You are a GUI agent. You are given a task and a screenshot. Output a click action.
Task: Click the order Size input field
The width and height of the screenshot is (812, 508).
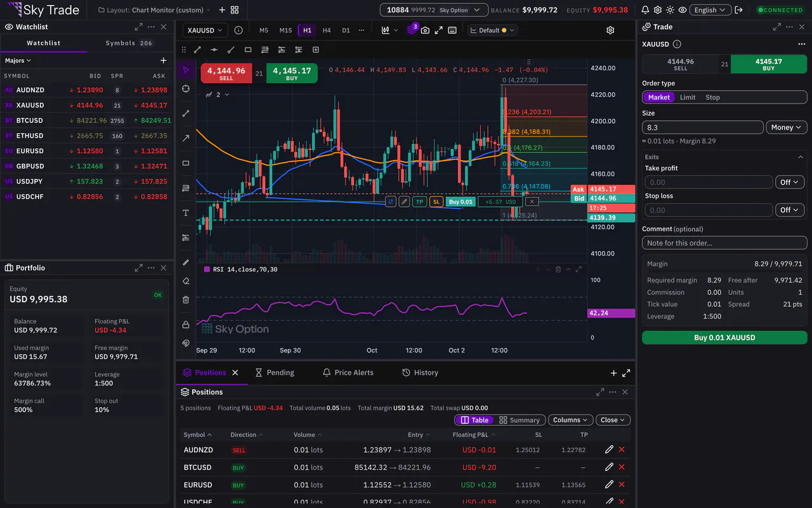pyautogui.click(x=703, y=127)
